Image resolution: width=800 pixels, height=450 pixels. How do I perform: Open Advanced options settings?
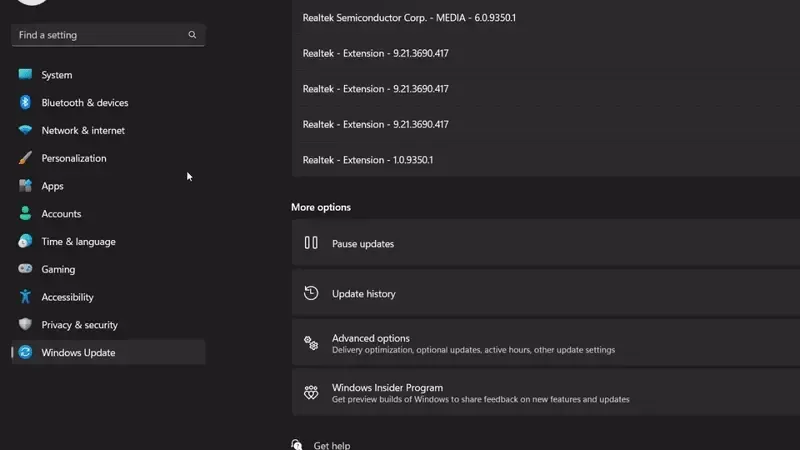point(370,339)
